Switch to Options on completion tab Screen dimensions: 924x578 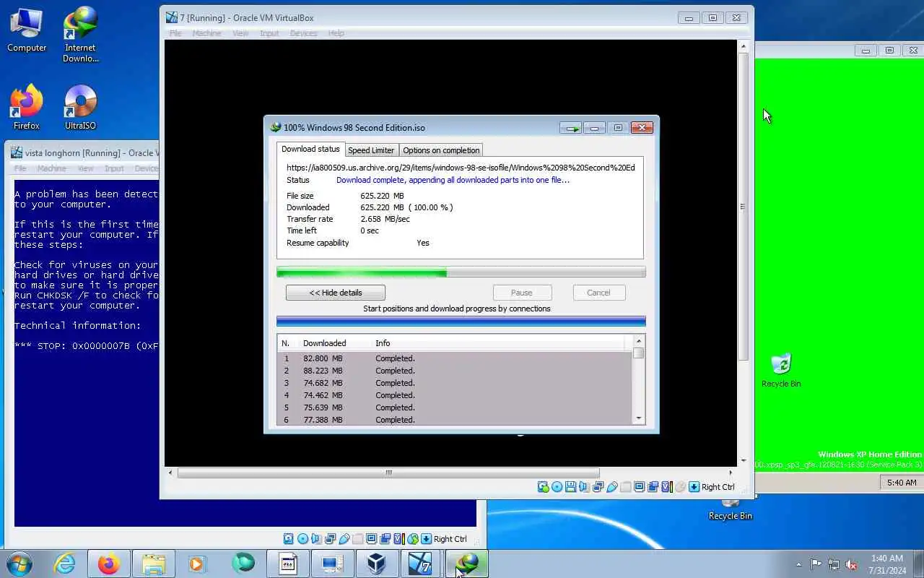(x=441, y=150)
